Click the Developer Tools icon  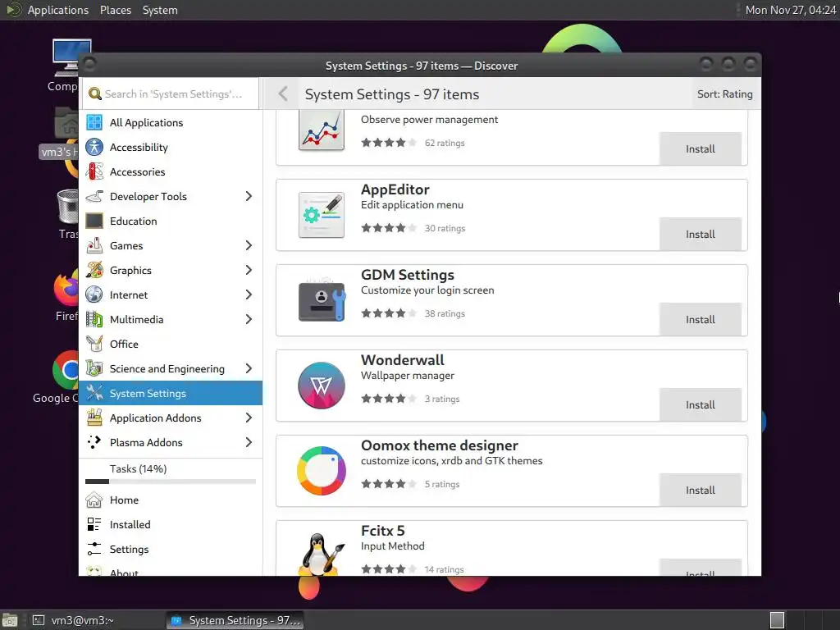(x=94, y=196)
